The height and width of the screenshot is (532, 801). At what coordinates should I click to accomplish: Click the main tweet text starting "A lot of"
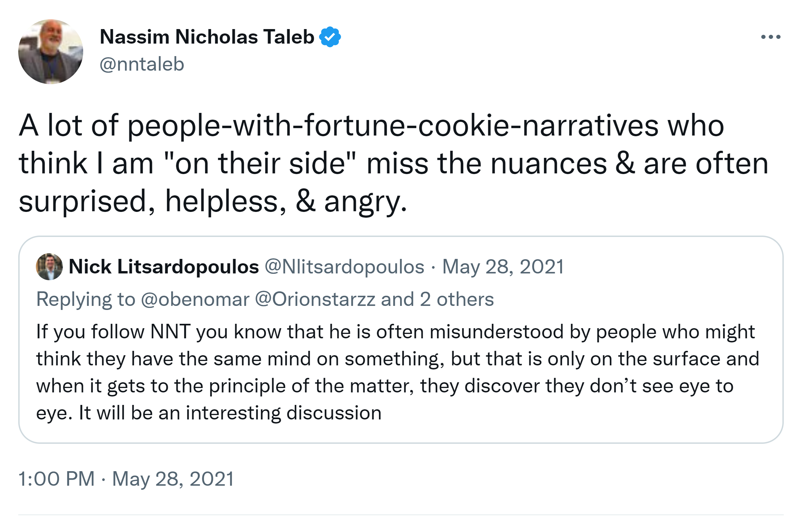coord(371,126)
